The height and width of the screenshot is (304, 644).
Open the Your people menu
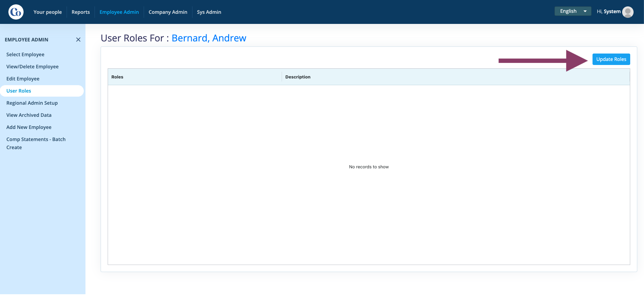click(47, 12)
